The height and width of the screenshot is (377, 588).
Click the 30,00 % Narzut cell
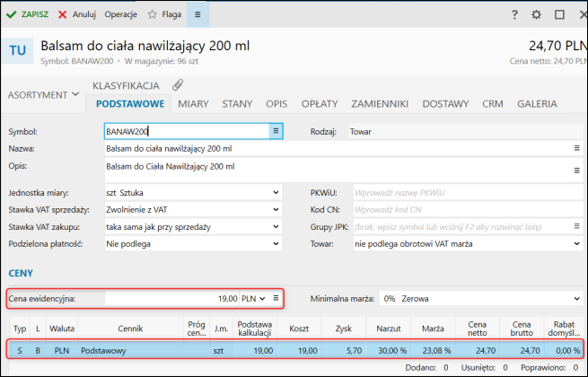(x=389, y=351)
